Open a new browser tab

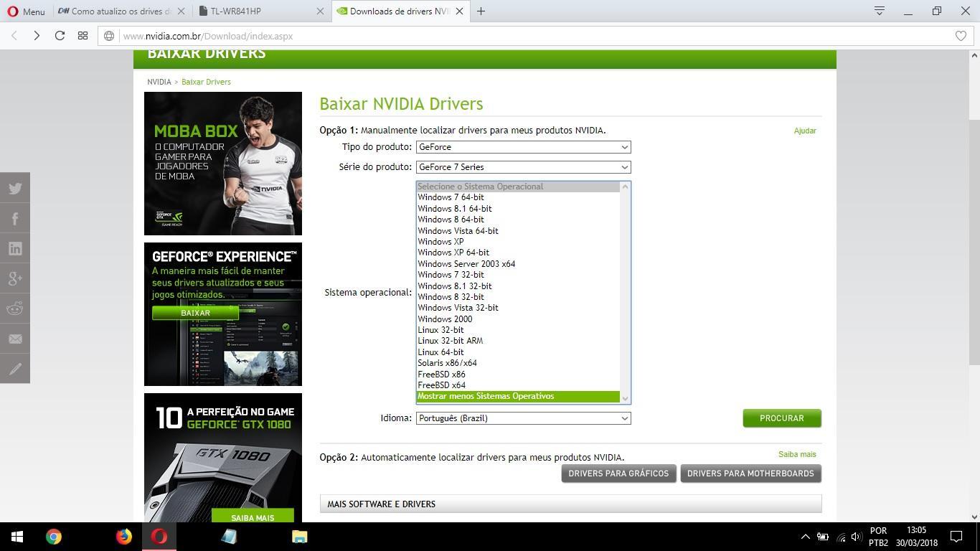(x=481, y=11)
